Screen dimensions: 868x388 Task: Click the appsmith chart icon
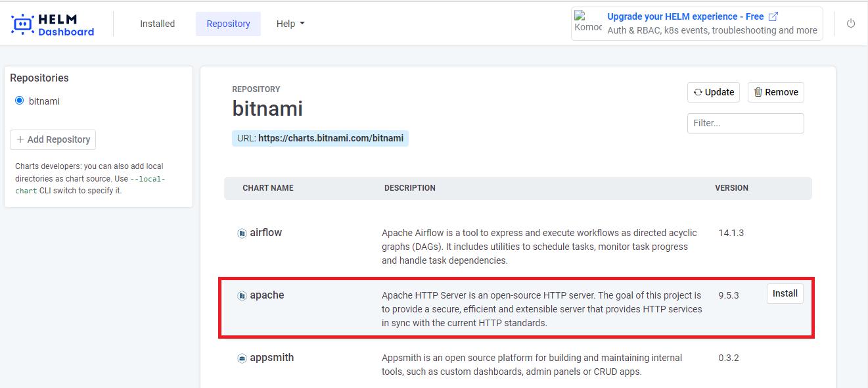pyautogui.click(x=242, y=358)
